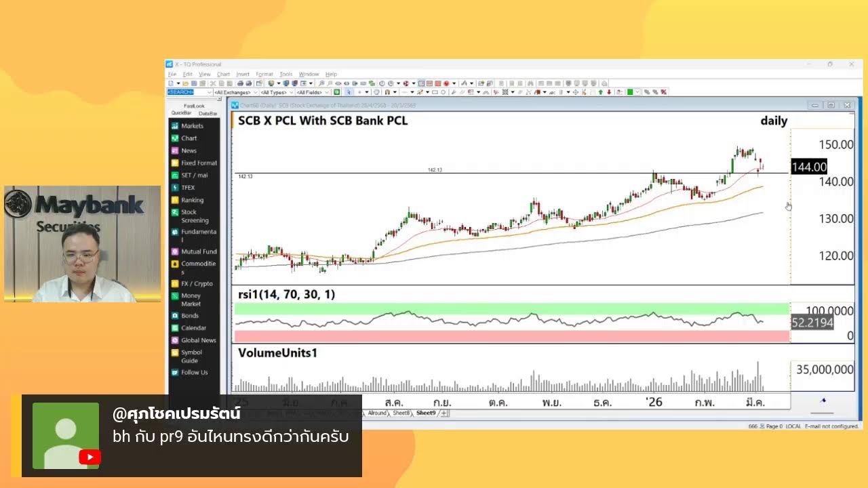Open the All Fields dropdown
Image resolution: width=868 pixels, height=488 pixels.
click(x=313, y=92)
